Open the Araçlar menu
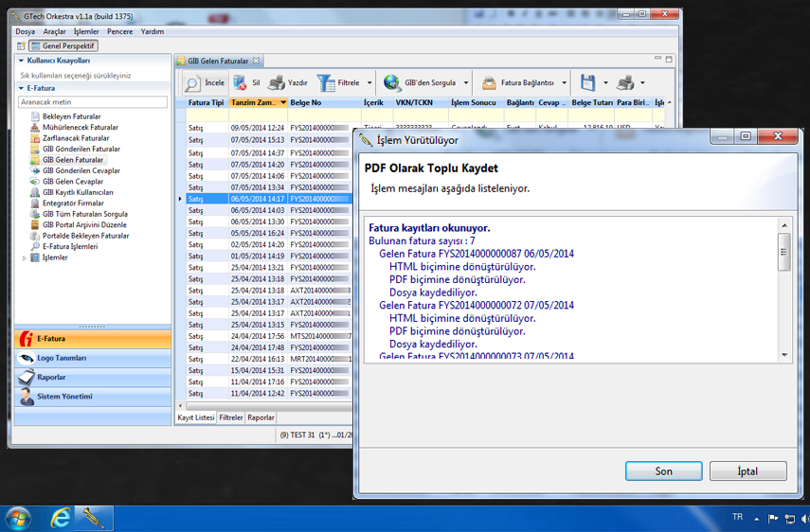Viewport: 810px width, 532px height. tap(54, 31)
